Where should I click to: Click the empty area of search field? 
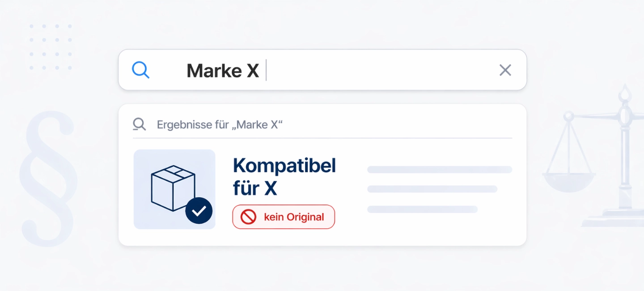[x=380, y=70]
